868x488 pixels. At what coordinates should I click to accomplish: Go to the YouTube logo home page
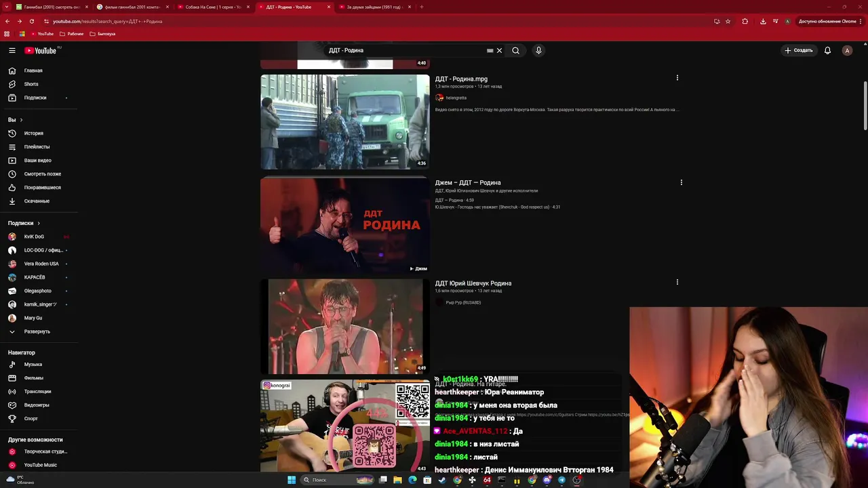[x=41, y=50]
